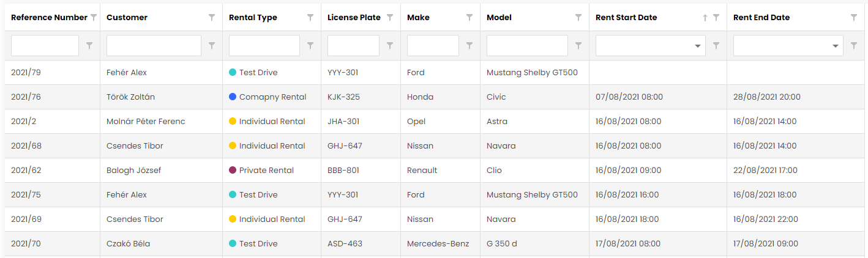Image resolution: width=868 pixels, height=258 pixels.
Task: Open filter menu in Customer header
Action: [212, 18]
